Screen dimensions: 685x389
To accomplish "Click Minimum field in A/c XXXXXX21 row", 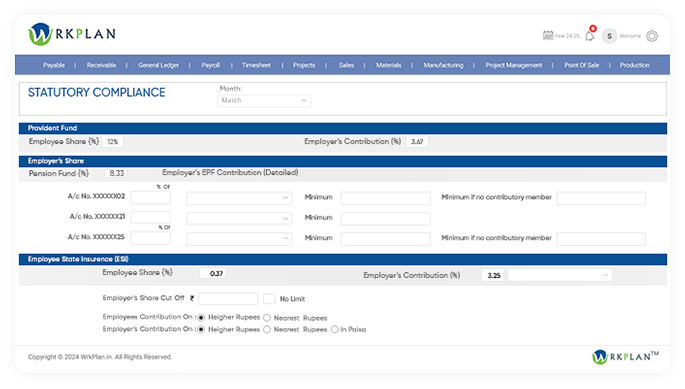I will pyautogui.click(x=385, y=219).
